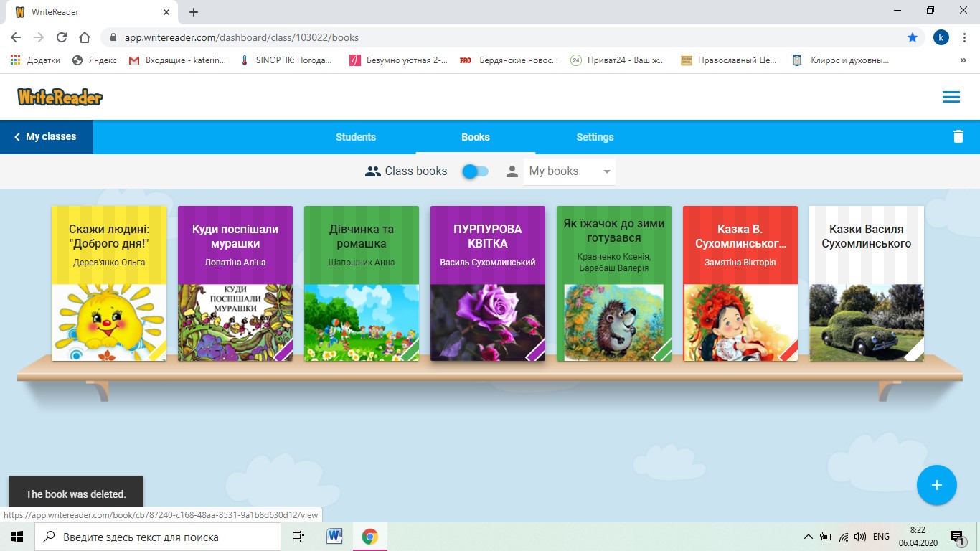980x551 pixels.
Task: Toggle the Class books switch
Action: 475,171
